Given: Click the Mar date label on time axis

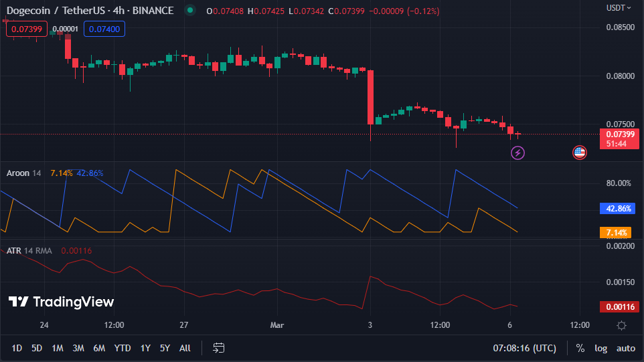Looking at the screenshot, I should pos(277,325).
